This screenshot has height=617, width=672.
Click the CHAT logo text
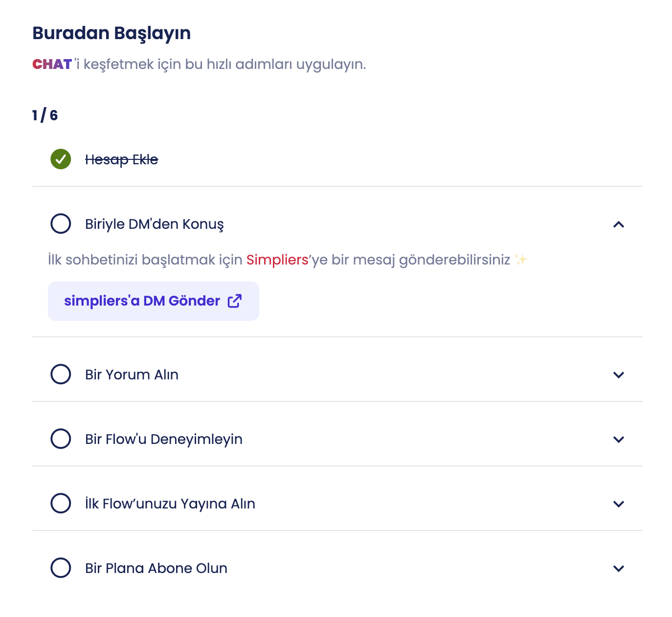click(52, 65)
